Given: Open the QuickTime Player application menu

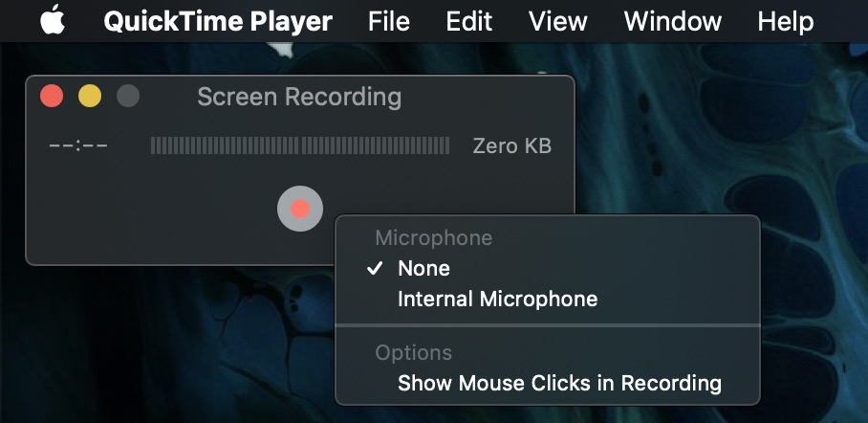Looking at the screenshot, I should (x=218, y=21).
